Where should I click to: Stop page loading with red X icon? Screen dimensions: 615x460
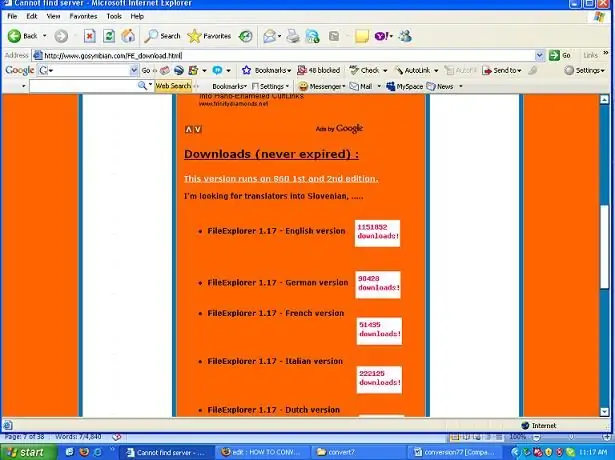tap(89, 36)
